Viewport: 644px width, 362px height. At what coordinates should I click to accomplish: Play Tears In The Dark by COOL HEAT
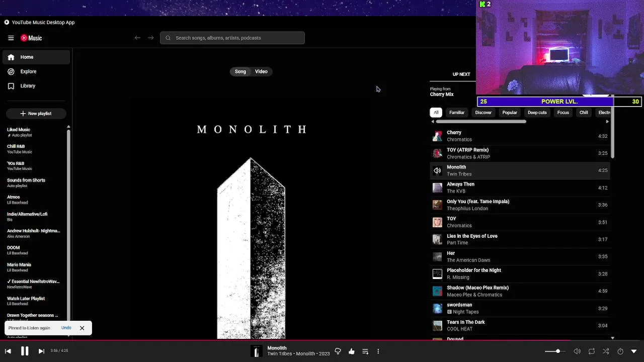tap(520, 325)
